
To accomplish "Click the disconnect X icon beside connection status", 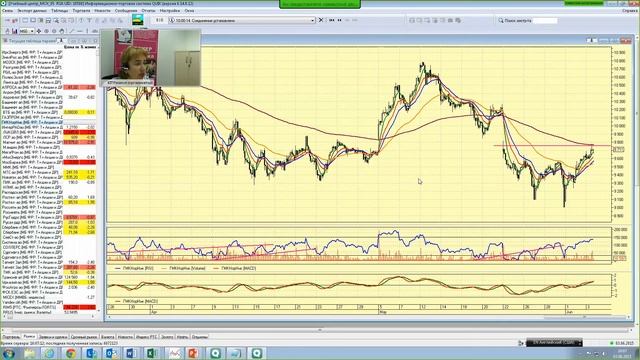I will coord(321,20).
